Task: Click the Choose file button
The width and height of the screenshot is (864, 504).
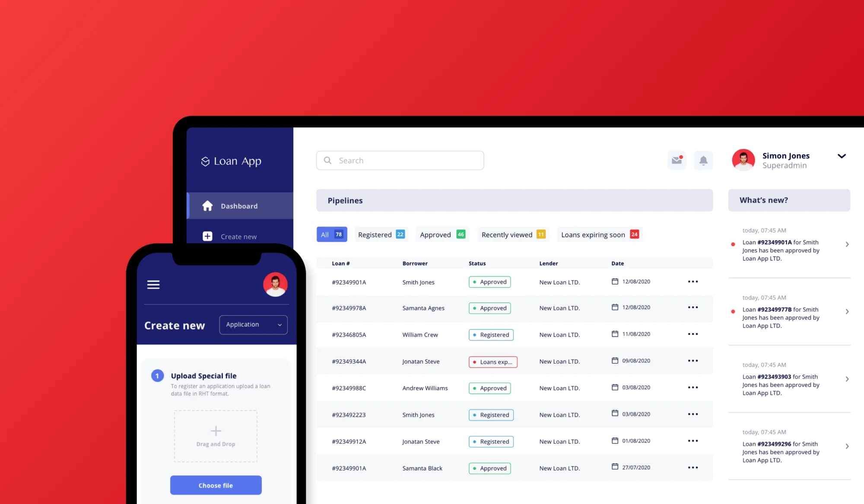Action: (x=216, y=485)
